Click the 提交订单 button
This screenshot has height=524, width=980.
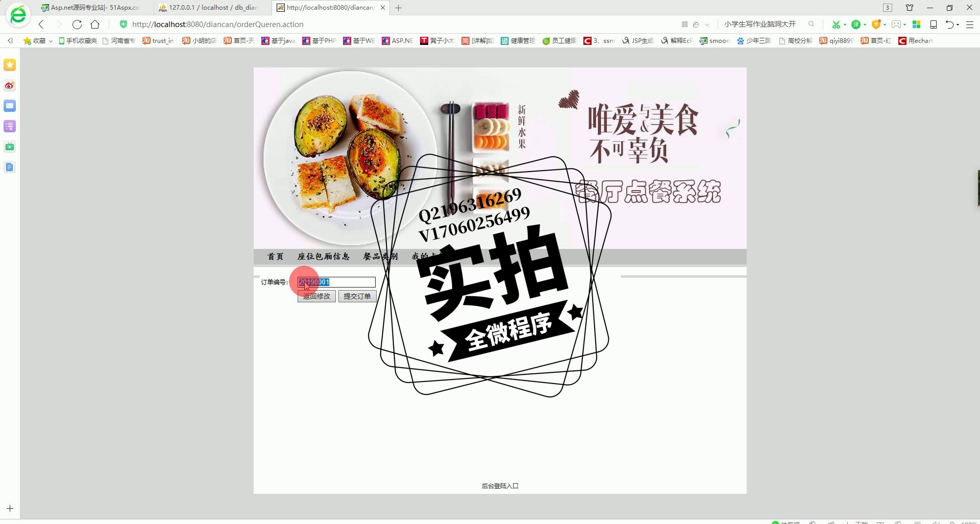[x=357, y=296]
